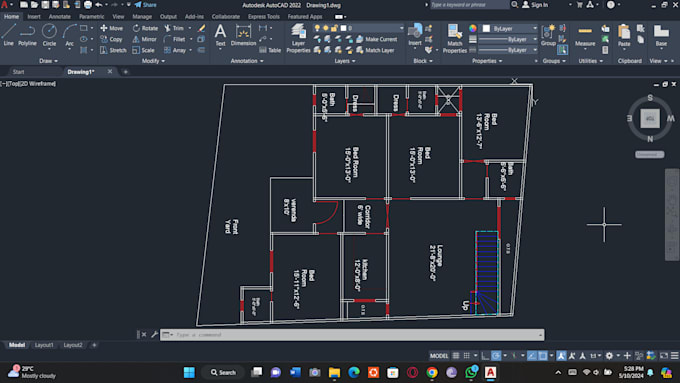
Task: Click the Insert block icon
Action: pyautogui.click(x=415, y=35)
